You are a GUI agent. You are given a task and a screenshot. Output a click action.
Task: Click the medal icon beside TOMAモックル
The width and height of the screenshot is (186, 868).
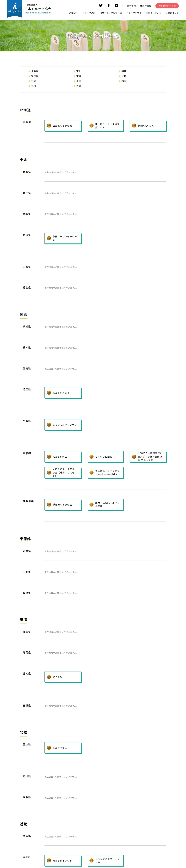point(134,126)
